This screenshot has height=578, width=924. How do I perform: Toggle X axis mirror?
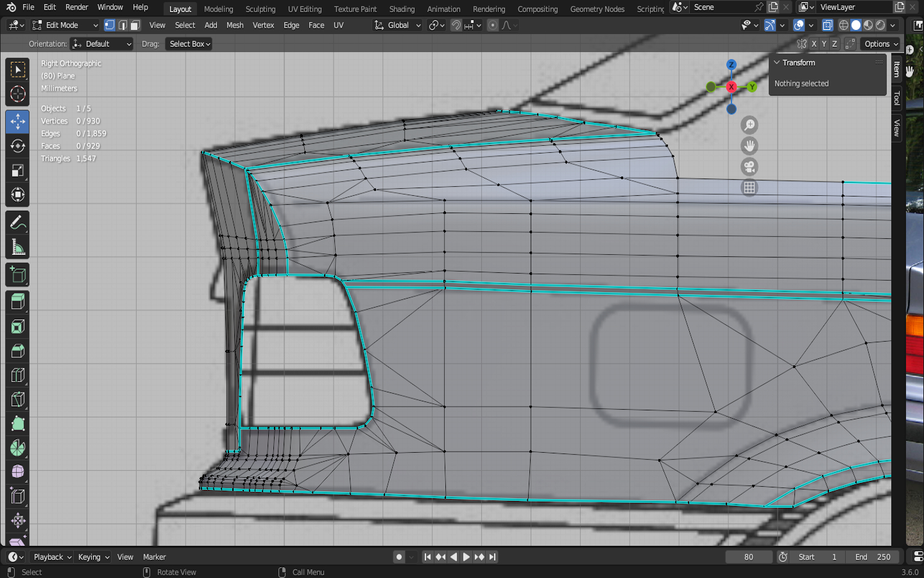pos(814,44)
